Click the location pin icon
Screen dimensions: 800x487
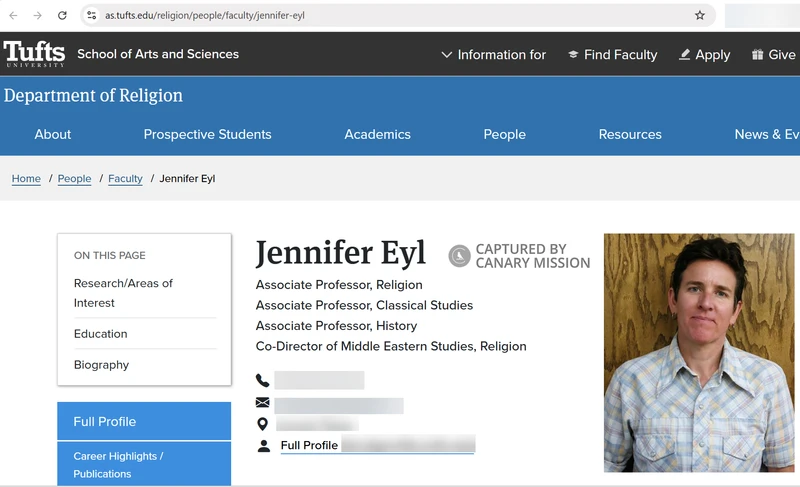coord(263,424)
